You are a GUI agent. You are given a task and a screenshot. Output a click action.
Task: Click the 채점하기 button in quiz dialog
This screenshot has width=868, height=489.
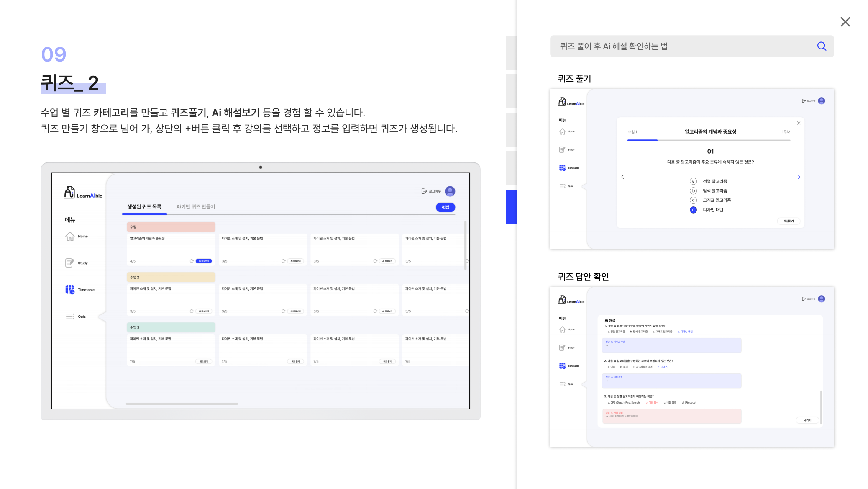788,221
